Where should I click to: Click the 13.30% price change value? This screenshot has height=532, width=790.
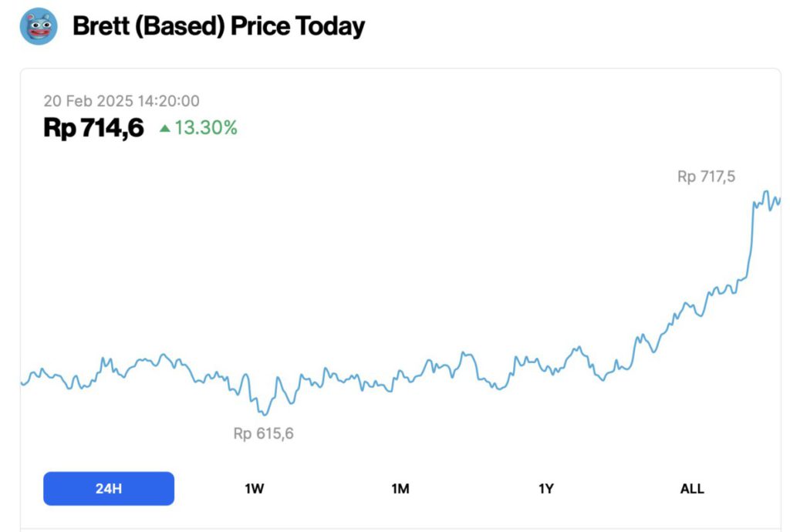pos(206,128)
